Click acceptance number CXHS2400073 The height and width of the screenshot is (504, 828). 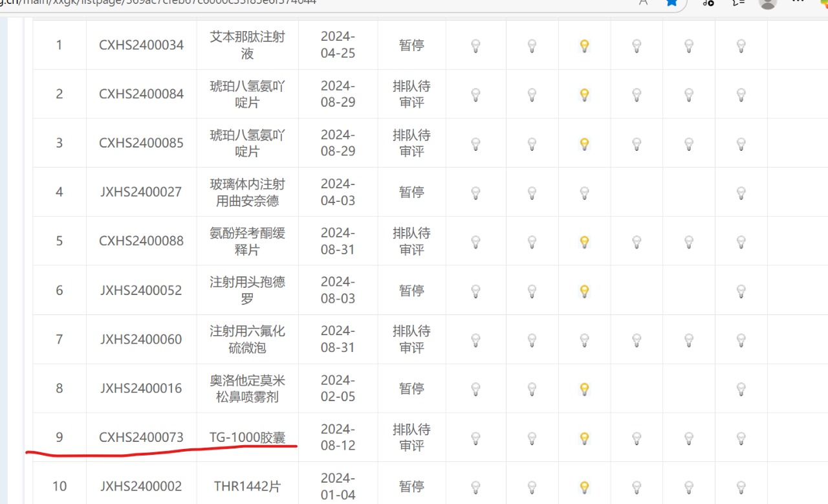[x=141, y=437]
